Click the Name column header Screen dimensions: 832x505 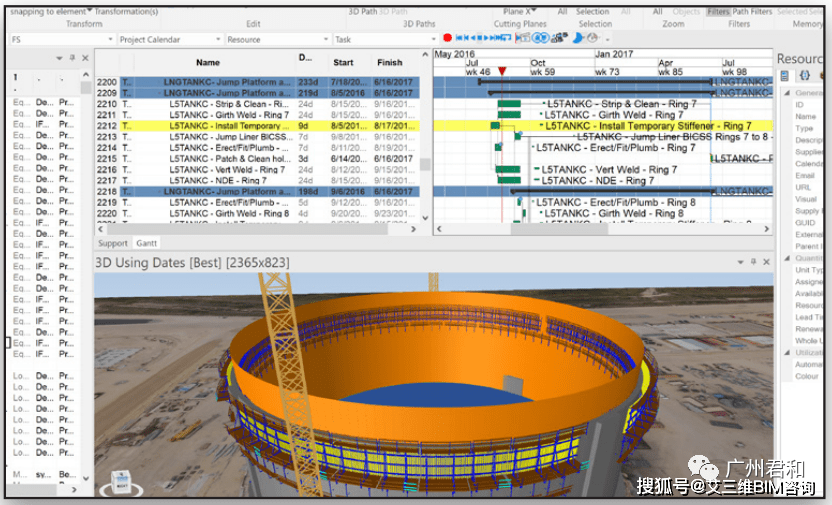(208, 62)
